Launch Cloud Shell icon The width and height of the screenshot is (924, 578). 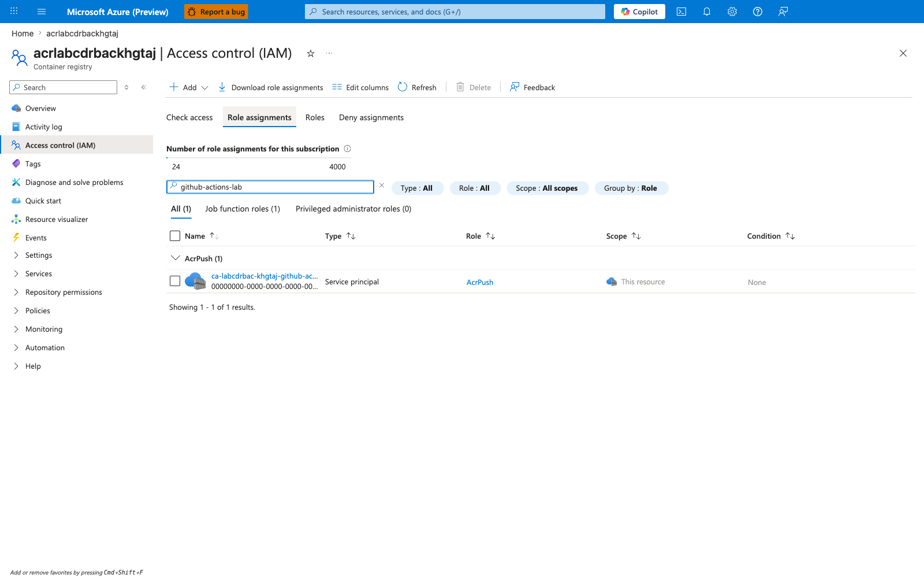coord(681,12)
